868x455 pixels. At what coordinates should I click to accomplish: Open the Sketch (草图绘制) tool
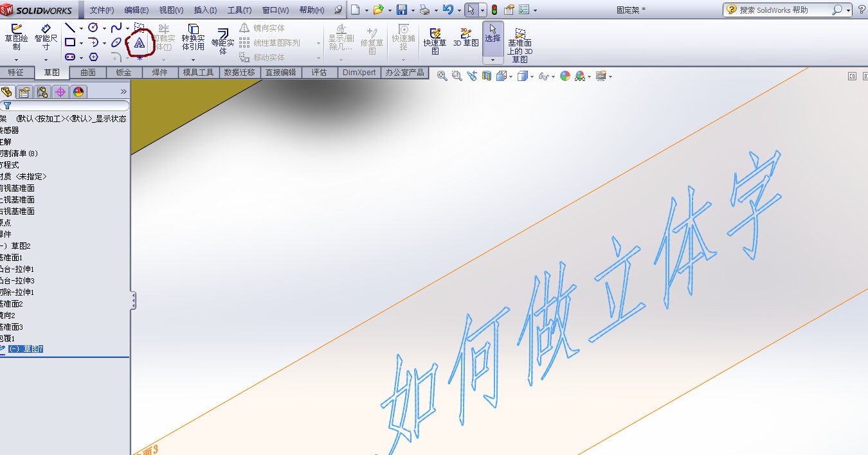point(17,37)
